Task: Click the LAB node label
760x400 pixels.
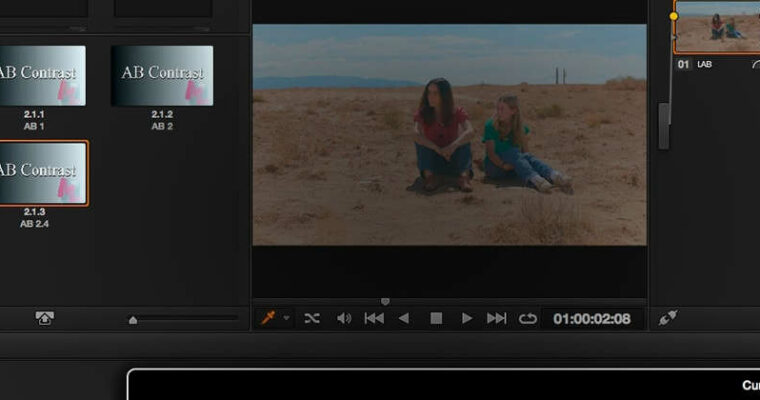Action: coord(704,64)
